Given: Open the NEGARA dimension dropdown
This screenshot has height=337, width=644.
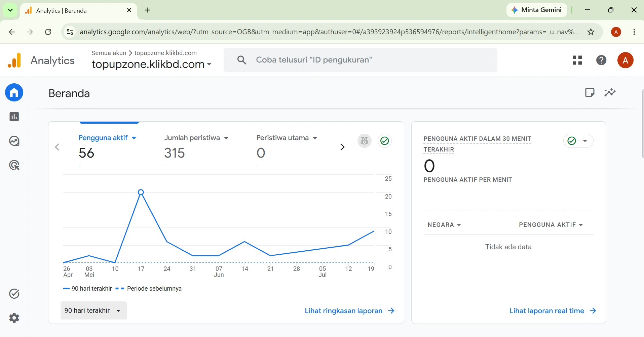Looking at the screenshot, I should coord(444,225).
